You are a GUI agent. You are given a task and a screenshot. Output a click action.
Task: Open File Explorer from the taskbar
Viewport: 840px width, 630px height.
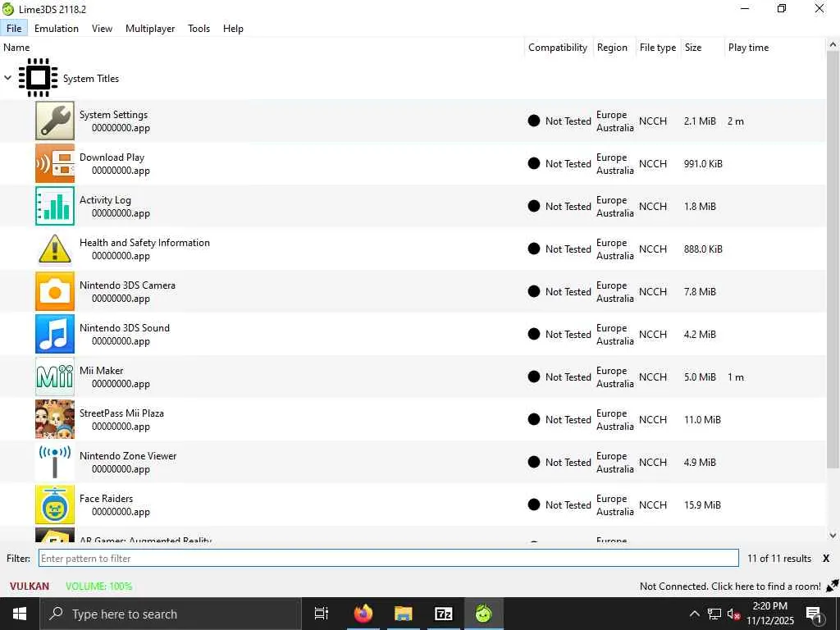point(403,614)
